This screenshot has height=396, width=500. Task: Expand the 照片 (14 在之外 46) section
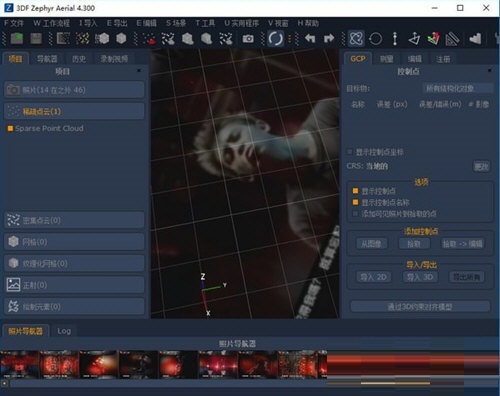(x=74, y=90)
